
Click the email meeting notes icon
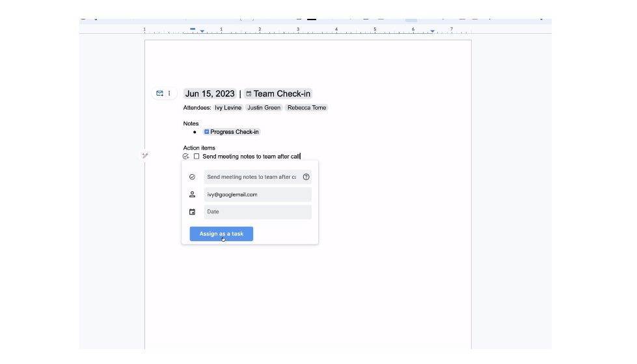click(x=159, y=94)
